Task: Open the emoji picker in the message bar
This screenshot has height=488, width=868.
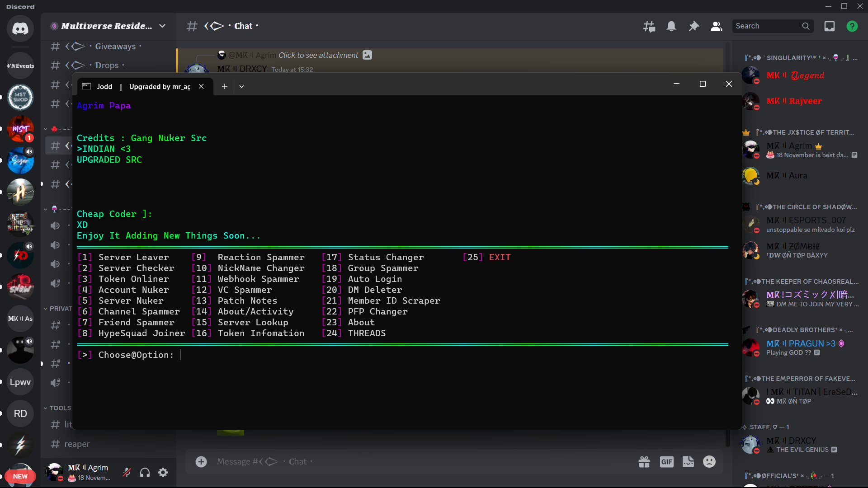Action: pos(708,461)
